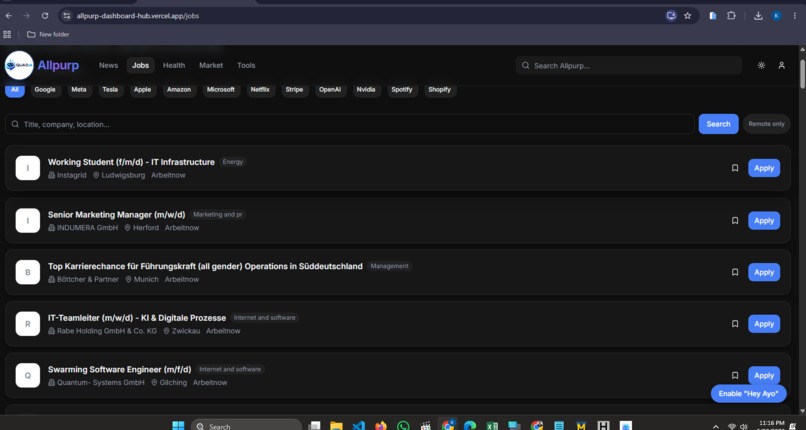Click the site information icon in address bar

tap(66, 16)
